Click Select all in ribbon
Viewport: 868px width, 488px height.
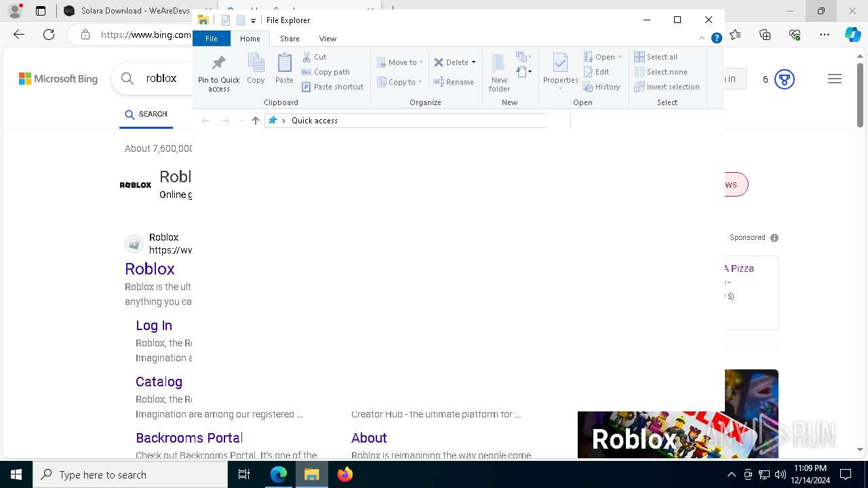click(x=656, y=57)
